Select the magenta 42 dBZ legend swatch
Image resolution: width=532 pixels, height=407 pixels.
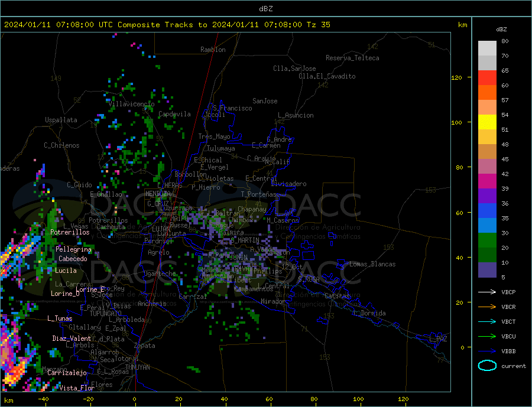[x=487, y=181]
